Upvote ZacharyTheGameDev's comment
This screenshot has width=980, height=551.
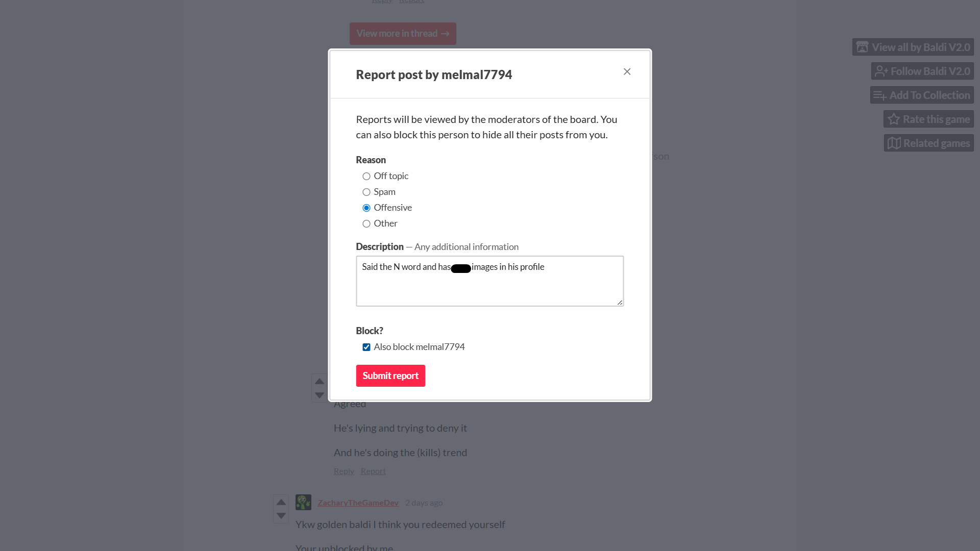[281, 503]
